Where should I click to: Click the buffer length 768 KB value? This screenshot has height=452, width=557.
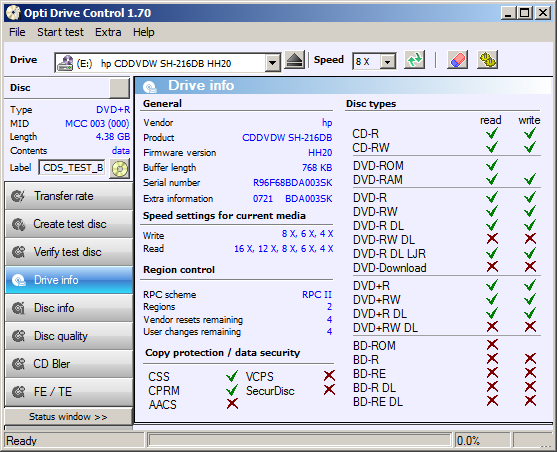click(x=317, y=168)
